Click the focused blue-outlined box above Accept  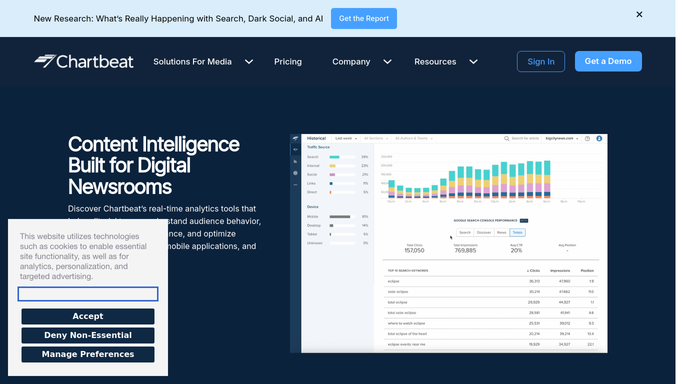point(88,294)
